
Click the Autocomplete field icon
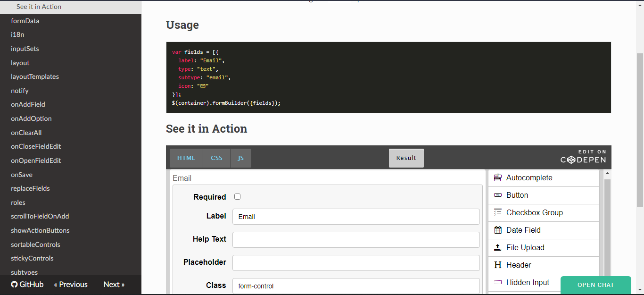[497, 177]
